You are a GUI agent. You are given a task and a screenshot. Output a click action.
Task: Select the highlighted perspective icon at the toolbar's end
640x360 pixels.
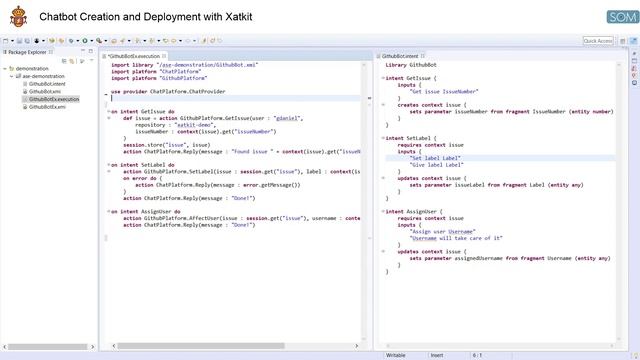(633, 41)
